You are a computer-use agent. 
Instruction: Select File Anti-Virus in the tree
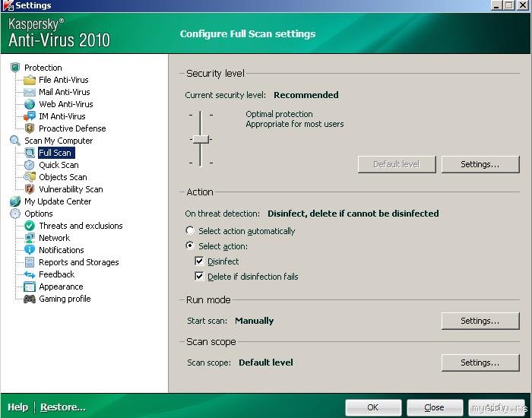point(63,80)
